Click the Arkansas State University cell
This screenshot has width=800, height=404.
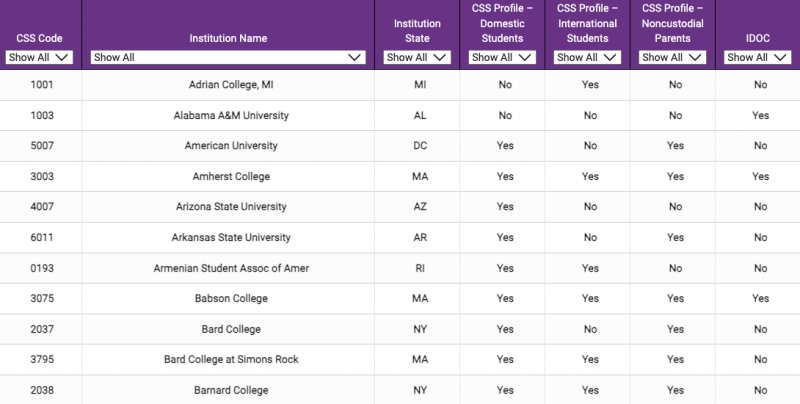(x=231, y=237)
